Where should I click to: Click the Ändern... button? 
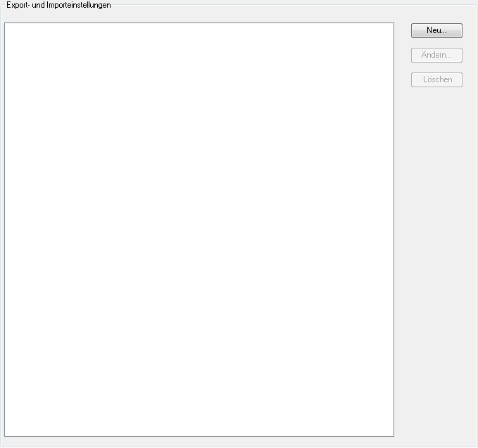[436, 55]
